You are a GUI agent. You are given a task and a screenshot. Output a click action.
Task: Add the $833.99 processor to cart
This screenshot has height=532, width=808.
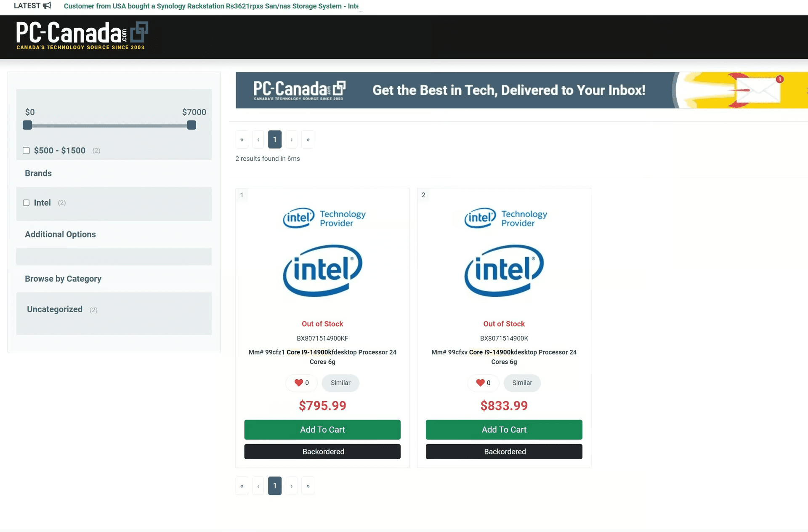point(504,430)
